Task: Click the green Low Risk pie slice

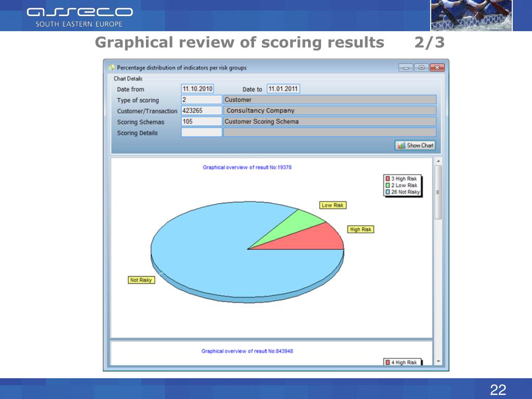Action: click(295, 224)
